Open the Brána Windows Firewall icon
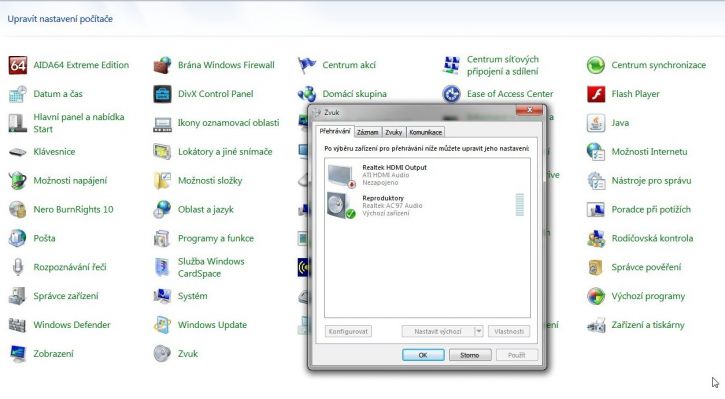The width and height of the screenshot is (725, 399). pos(162,65)
